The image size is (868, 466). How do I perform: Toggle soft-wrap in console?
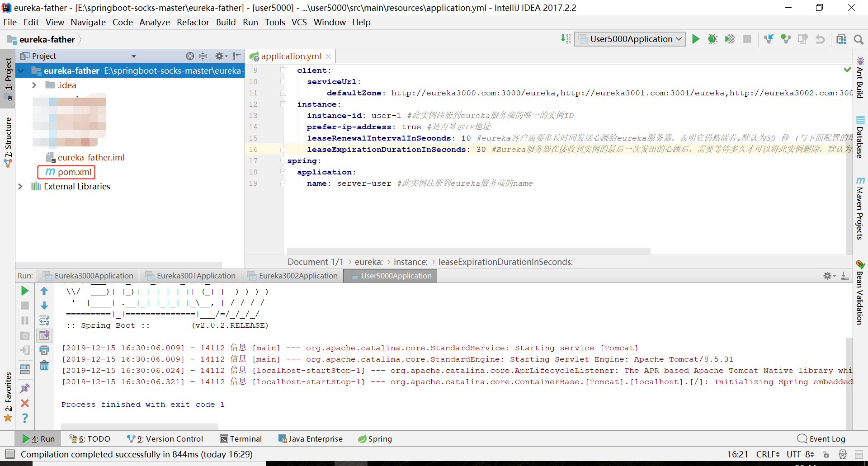coord(44,320)
